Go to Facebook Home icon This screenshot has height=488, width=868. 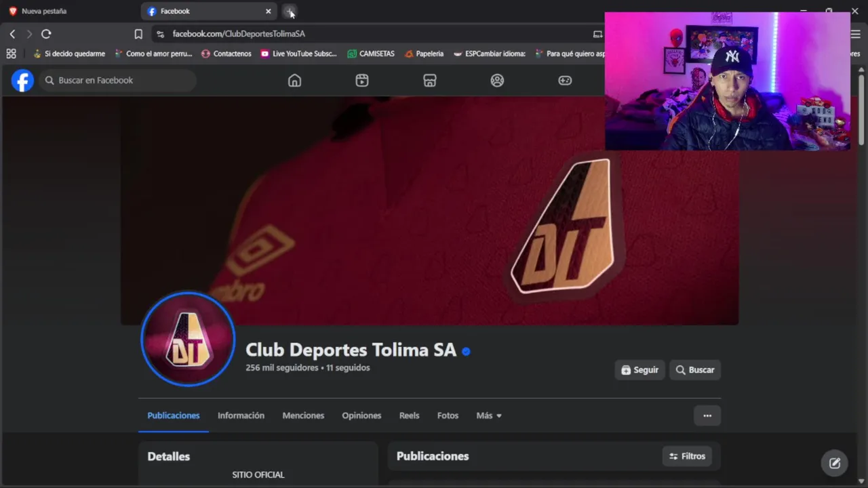point(294,81)
